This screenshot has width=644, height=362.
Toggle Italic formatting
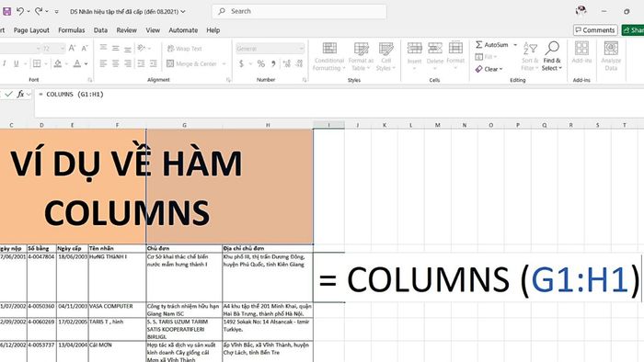point(4,63)
